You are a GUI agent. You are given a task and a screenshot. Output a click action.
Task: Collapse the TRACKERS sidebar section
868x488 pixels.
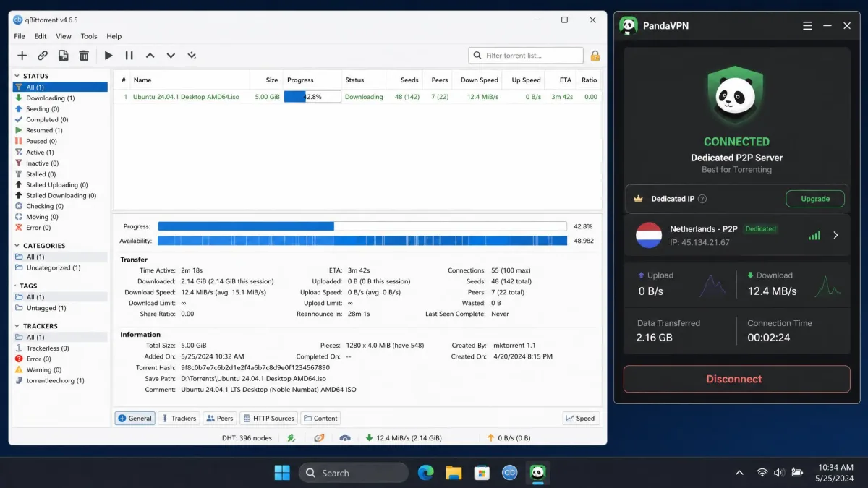tap(17, 326)
